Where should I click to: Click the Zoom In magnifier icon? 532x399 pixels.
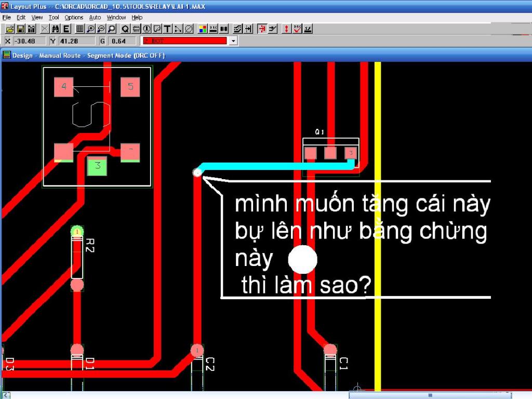90,29
